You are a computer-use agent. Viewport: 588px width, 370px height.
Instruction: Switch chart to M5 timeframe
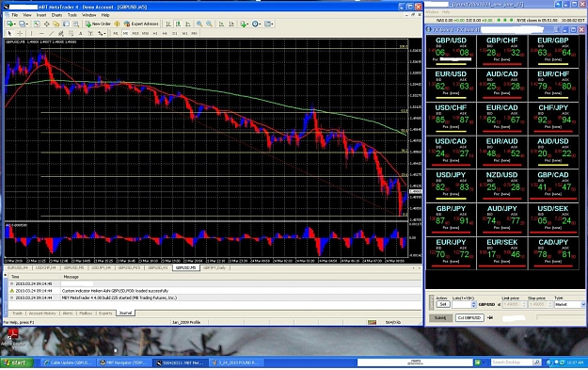[125, 33]
